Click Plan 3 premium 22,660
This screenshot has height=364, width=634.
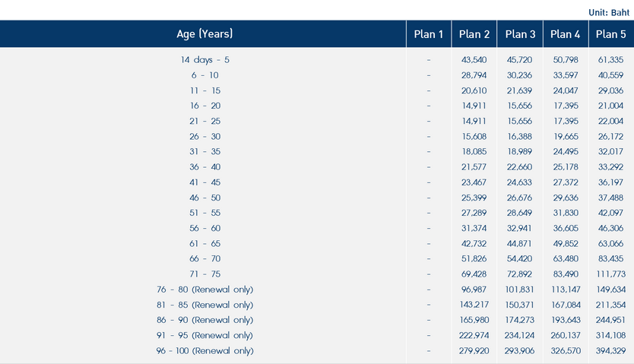pyautogui.click(x=520, y=167)
